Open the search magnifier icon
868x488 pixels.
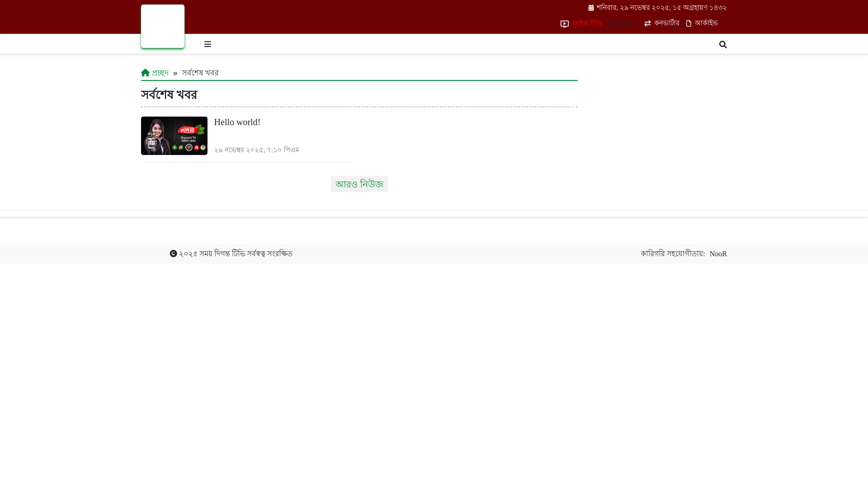(x=723, y=44)
